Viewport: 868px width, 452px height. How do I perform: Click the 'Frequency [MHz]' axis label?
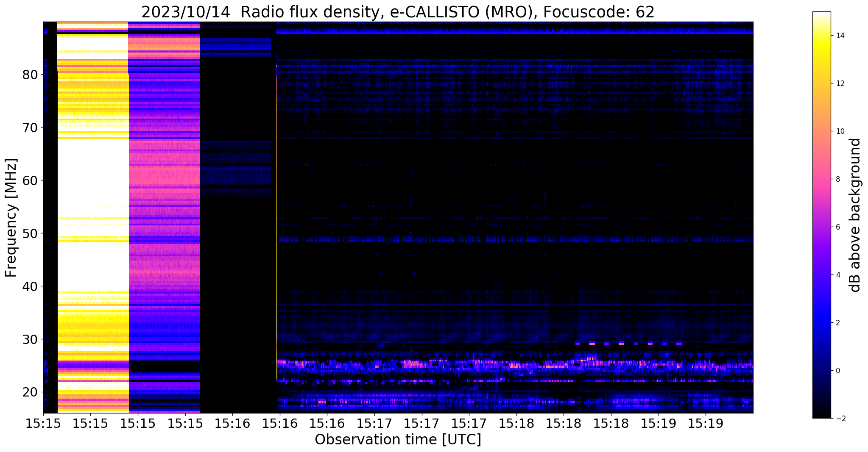click(11, 218)
